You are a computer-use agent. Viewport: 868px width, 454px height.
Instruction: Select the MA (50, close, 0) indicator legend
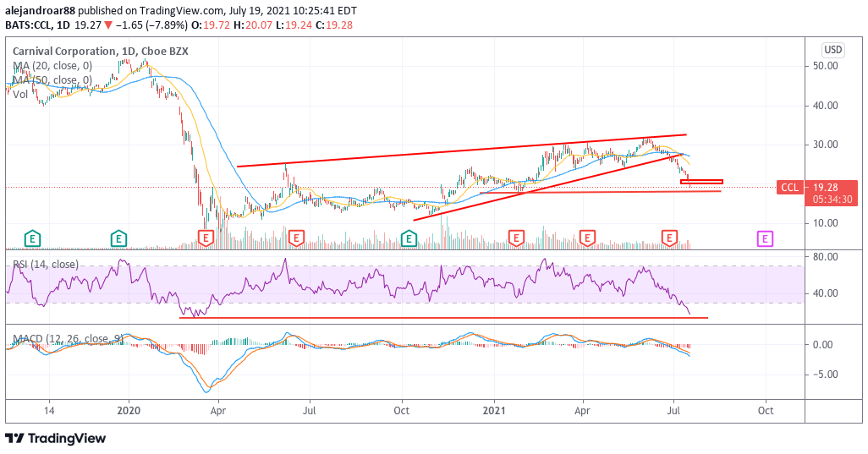tap(52, 80)
